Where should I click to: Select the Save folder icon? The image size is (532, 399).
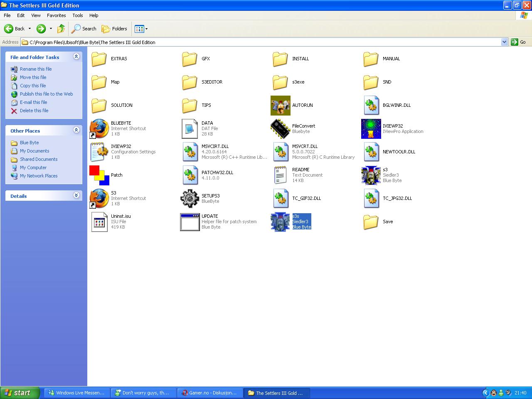(x=371, y=222)
